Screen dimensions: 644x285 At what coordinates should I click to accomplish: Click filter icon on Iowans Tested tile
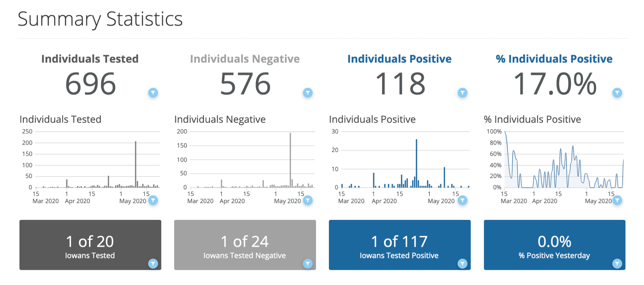coord(153,264)
